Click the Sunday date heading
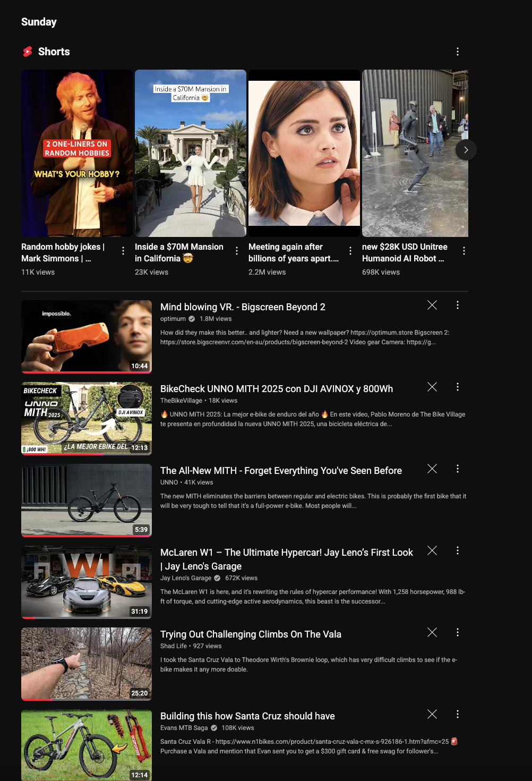 click(x=39, y=22)
